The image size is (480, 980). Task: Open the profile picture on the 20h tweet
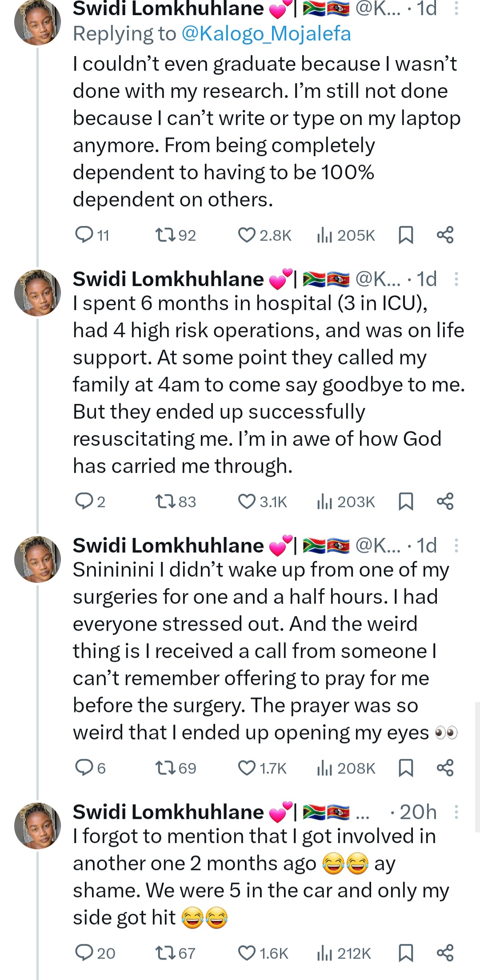tap(37, 826)
